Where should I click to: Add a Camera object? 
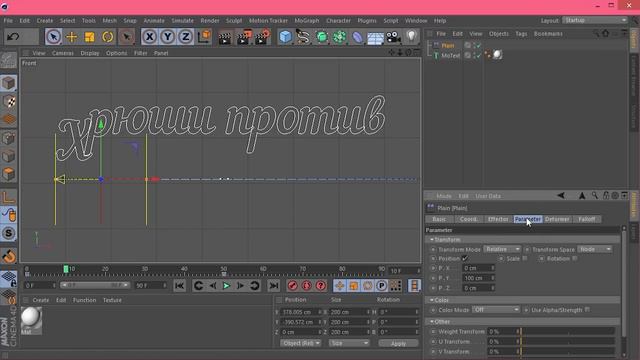point(393,37)
